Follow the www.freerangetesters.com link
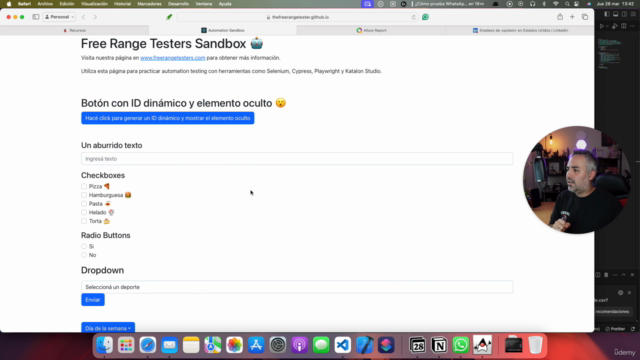 pyautogui.click(x=173, y=58)
